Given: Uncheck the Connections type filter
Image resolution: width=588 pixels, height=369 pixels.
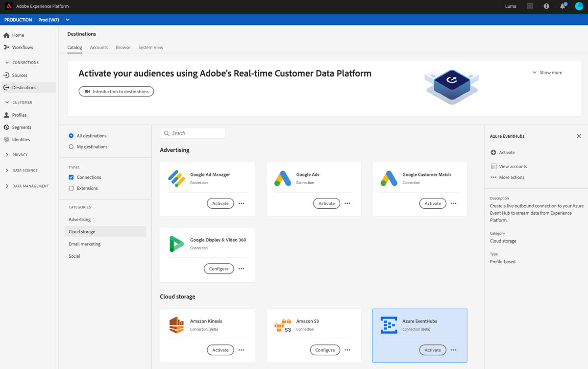Looking at the screenshot, I should tap(70, 177).
